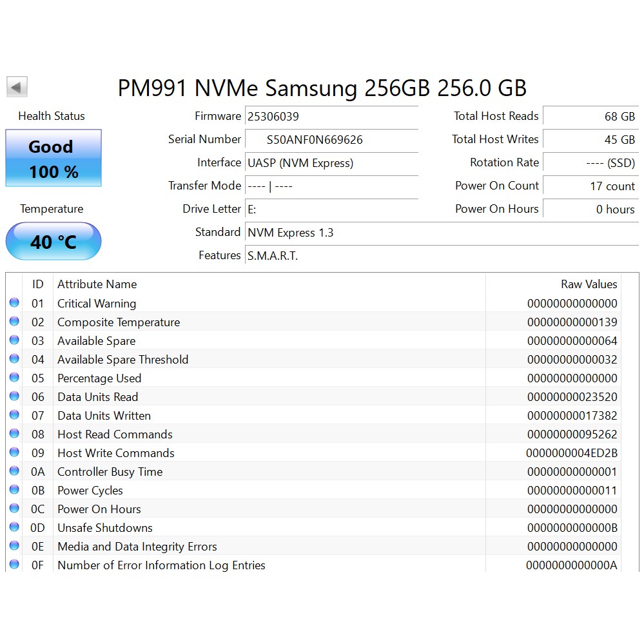This screenshot has width=644, height=644.
Task: Click the Percentage Used health indicator
Action: click(x=14, y=377)
